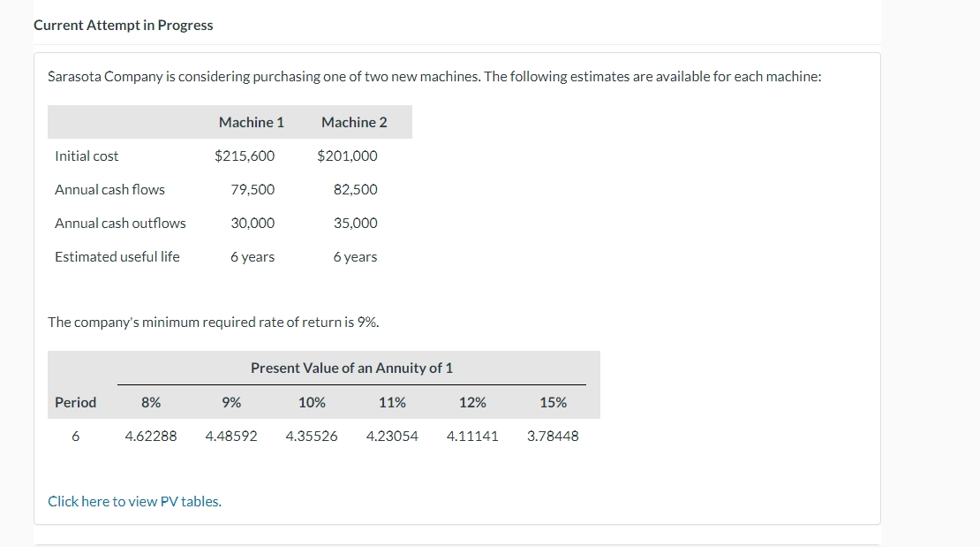Select the $201,000 initial cost value
This screenshot has height=547, width=980.
[347, 156]
